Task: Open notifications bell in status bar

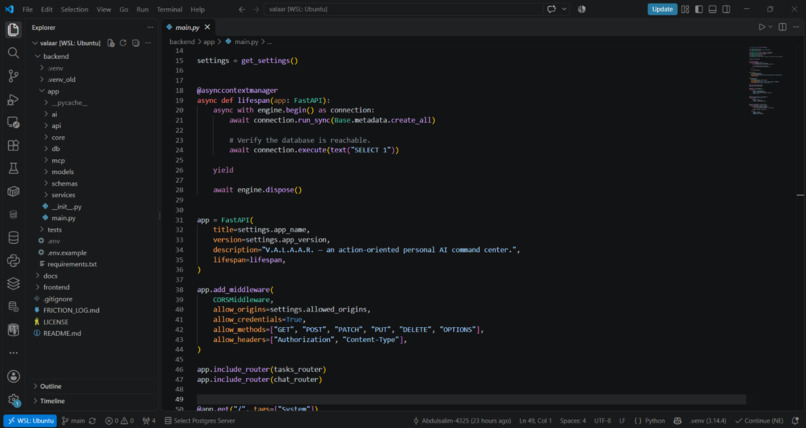Action: pyautogui.click(x=796, y=421)
